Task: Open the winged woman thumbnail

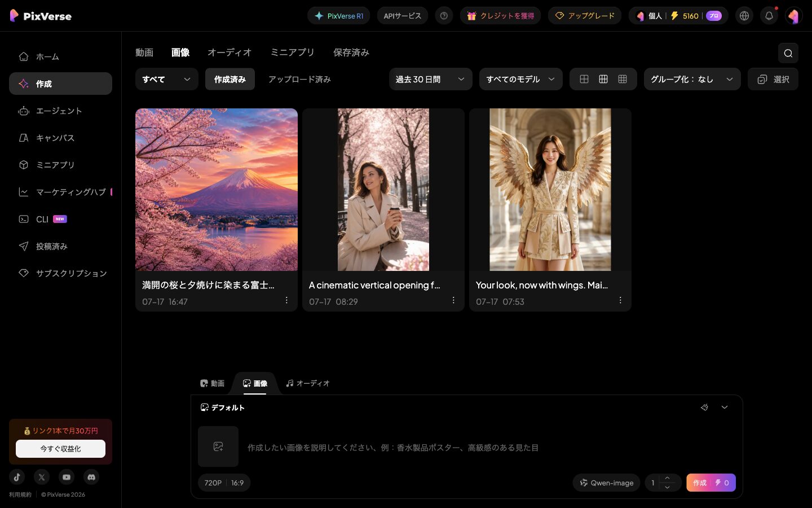Action: coord(550,190)
